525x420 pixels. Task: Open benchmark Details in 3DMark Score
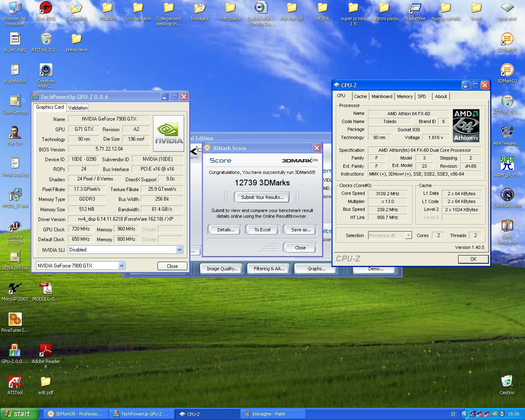[x=226, y=230]
